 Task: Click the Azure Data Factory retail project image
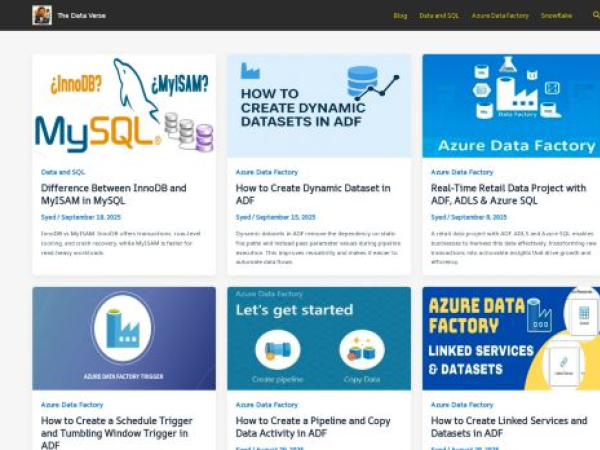click(x=510, y=105)
